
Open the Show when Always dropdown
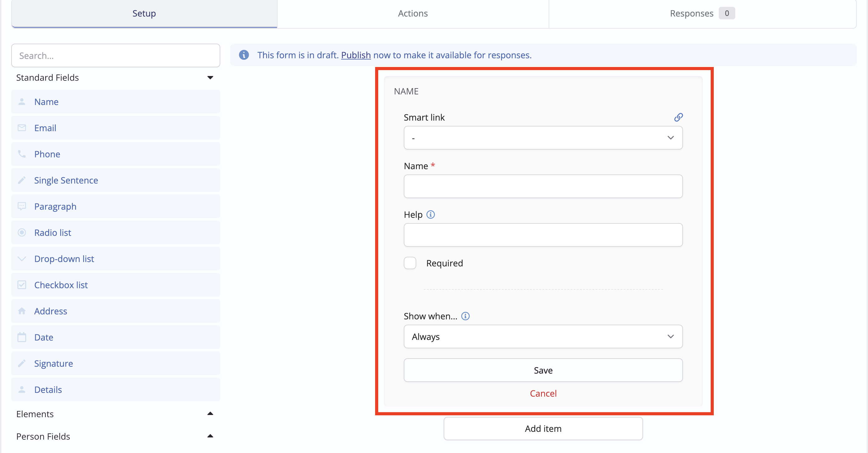[x=543, y=336]
